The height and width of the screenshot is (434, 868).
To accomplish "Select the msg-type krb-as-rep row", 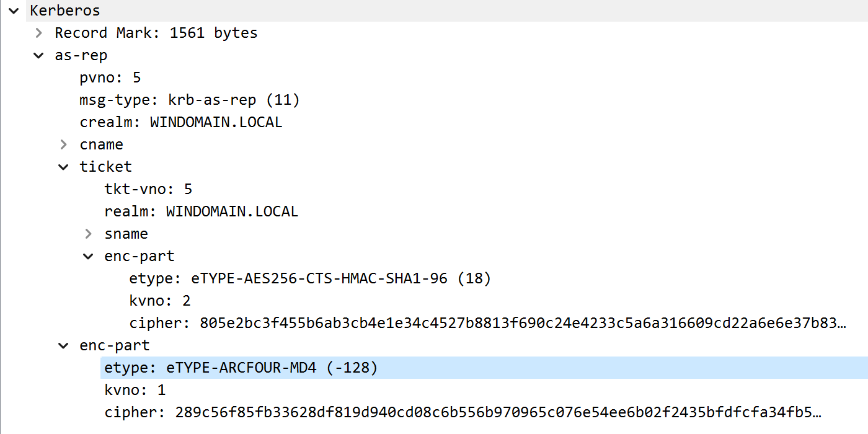I will [189, 100].
